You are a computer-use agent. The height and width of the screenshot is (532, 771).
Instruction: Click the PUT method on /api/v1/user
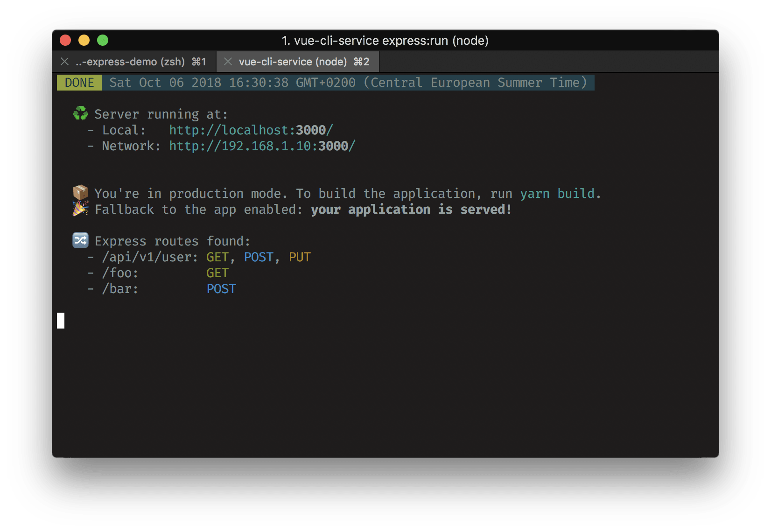click(300, 257)
